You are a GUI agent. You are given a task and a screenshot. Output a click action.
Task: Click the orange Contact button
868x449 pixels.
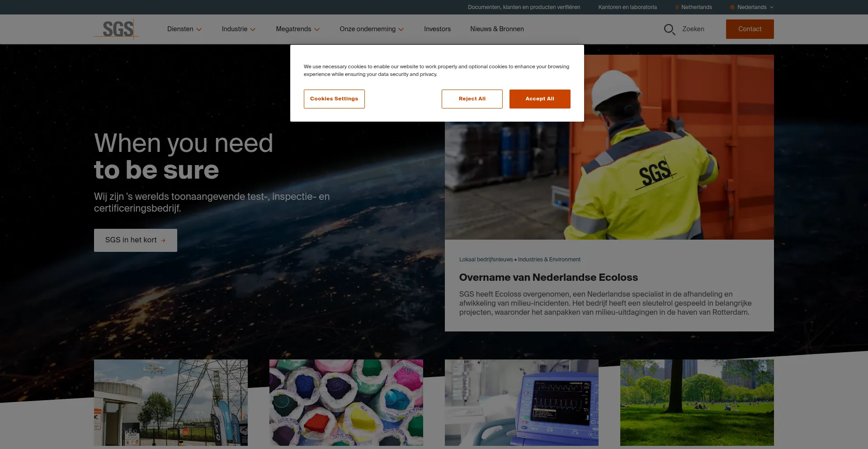(x=750, y=29)
